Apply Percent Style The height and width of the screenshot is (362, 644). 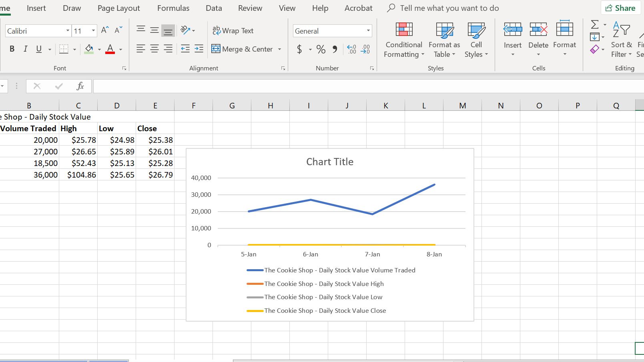pyautogui.click(x=321, y=49)
